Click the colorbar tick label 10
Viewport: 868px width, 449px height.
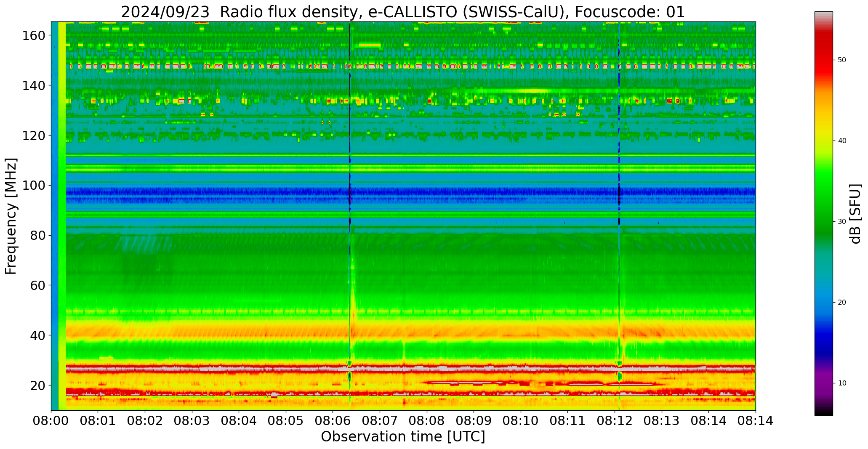tap(842, 383)
